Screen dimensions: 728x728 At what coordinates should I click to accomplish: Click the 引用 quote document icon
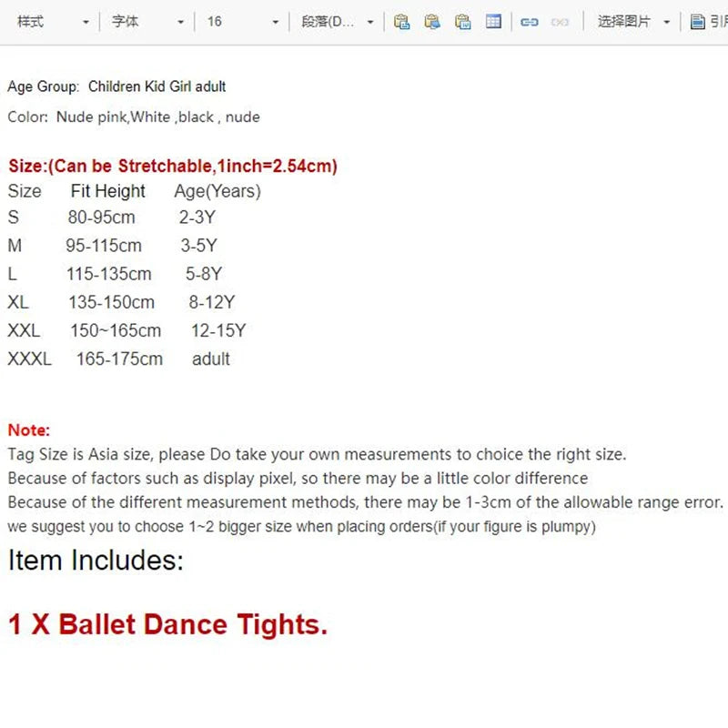[707, 22]
